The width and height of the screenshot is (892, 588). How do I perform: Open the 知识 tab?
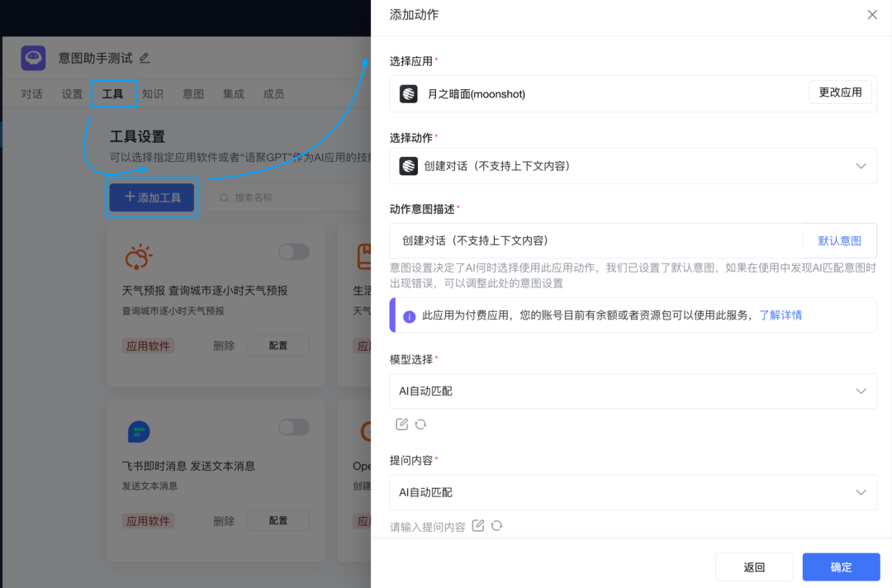(x=153, y=94)
